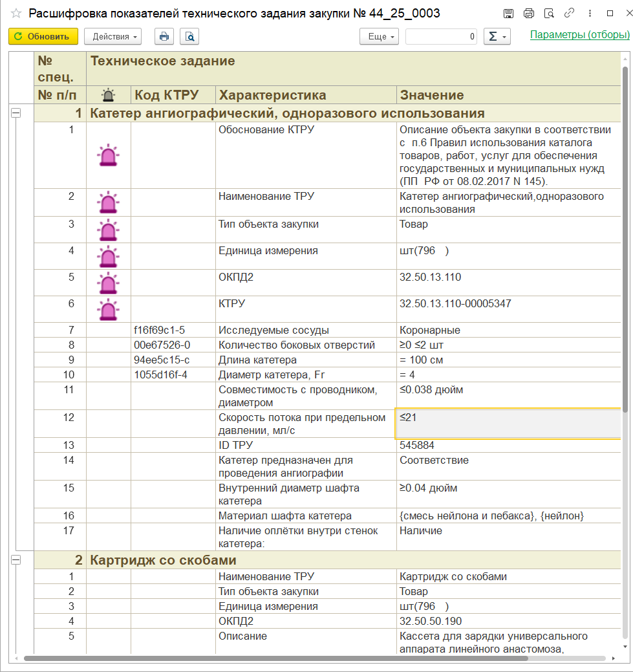Select the Коронарные value cell
633x672 pixels.
pos(509,330)
